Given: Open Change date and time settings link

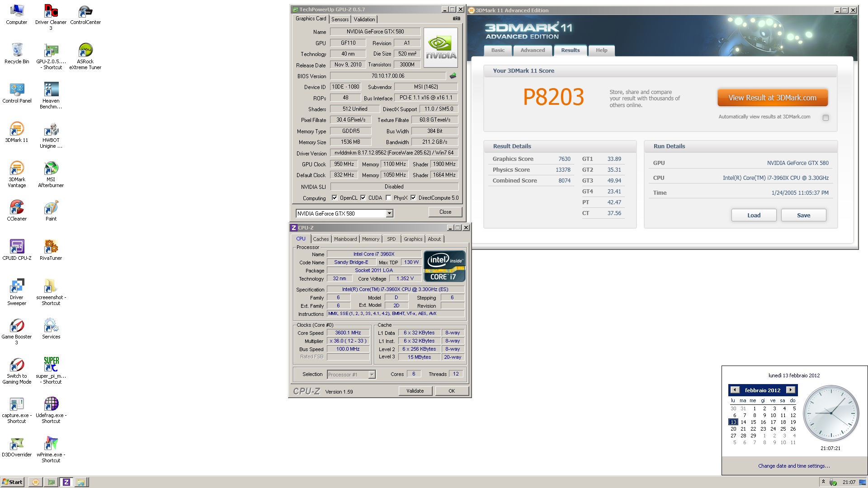Looking at the screenshot, I should tap(794, 466).
